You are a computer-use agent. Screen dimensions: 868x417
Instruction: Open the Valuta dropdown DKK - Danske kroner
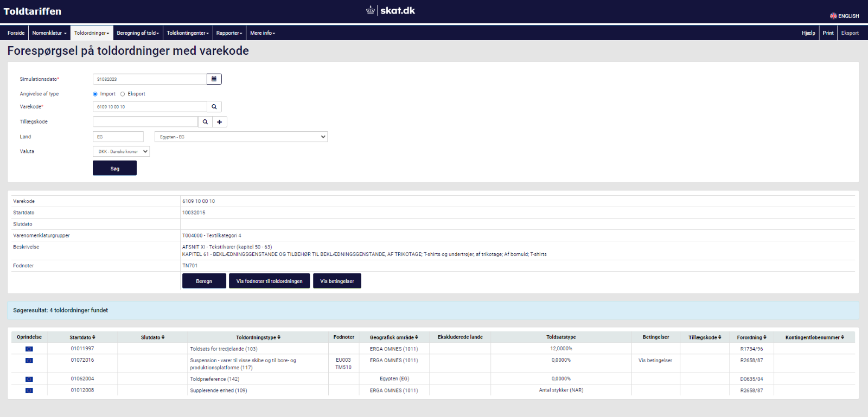click(x=121, y=152)
